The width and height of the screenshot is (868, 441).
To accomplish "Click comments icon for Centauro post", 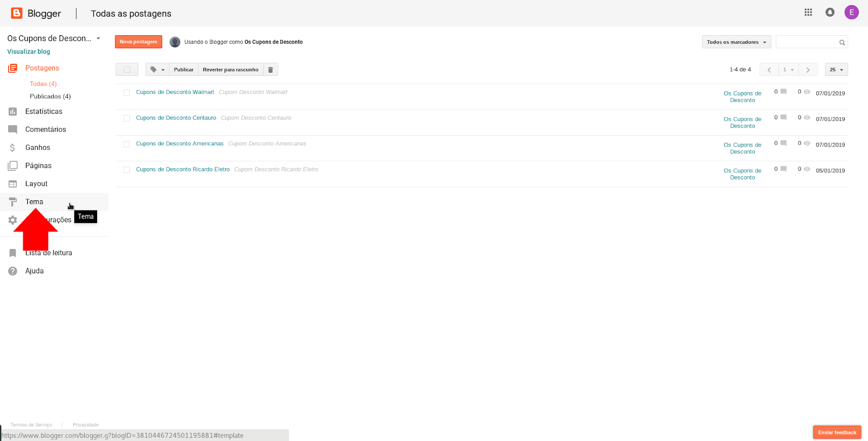I will 783,117.
